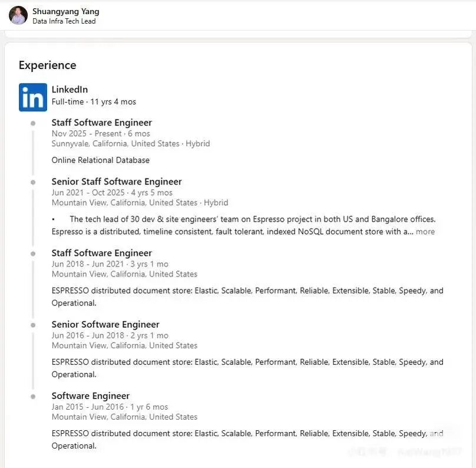
Task: Click the timeline bullet for the Jun 2018 Staff role
Action: [x=33, y=253]
